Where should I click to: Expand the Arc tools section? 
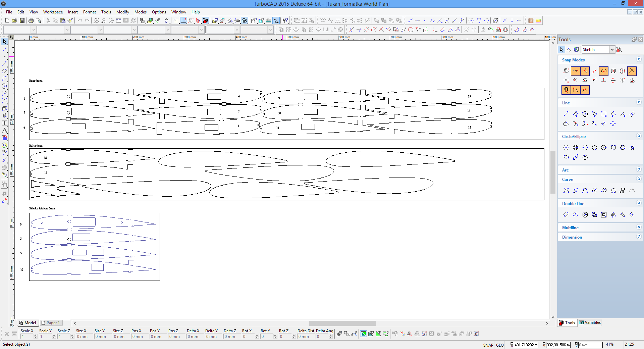tap(639, 170)
